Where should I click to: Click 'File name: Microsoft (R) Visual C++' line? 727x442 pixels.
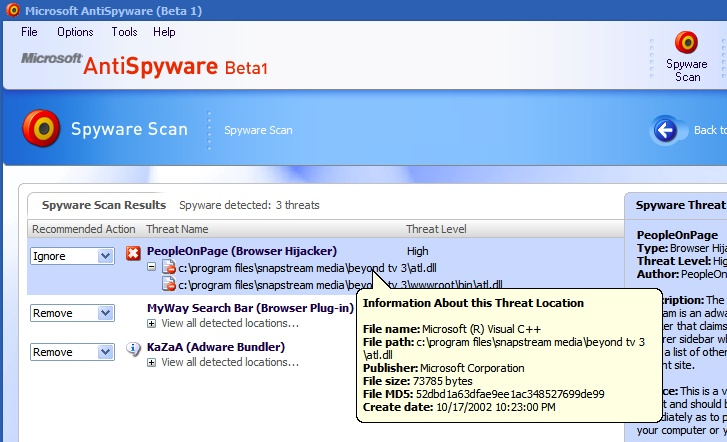[452, 329]
